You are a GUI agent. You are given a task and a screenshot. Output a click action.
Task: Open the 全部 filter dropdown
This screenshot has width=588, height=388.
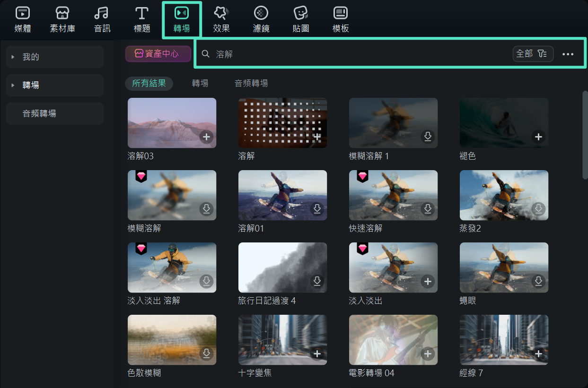click(x=533, y=53)
